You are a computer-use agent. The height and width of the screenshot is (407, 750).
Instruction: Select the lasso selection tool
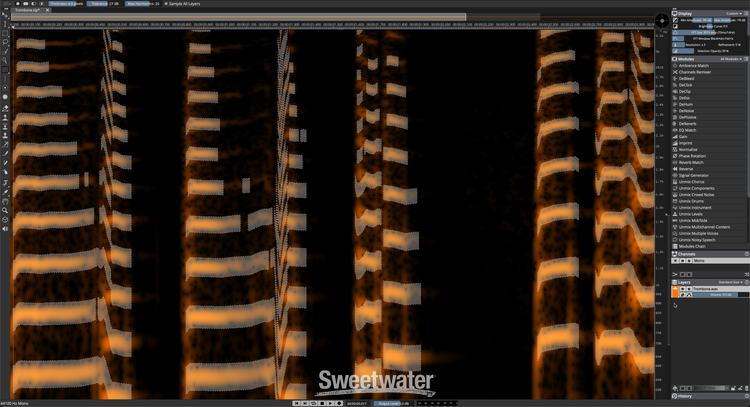coord(6,43)
